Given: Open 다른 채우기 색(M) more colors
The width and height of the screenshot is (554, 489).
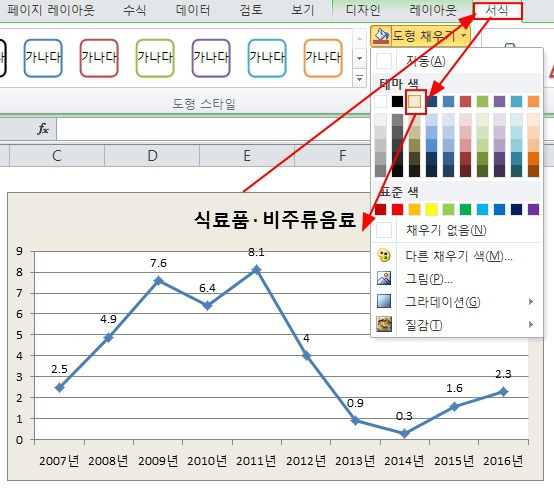Looking at the screenshot, I should 457,255.
